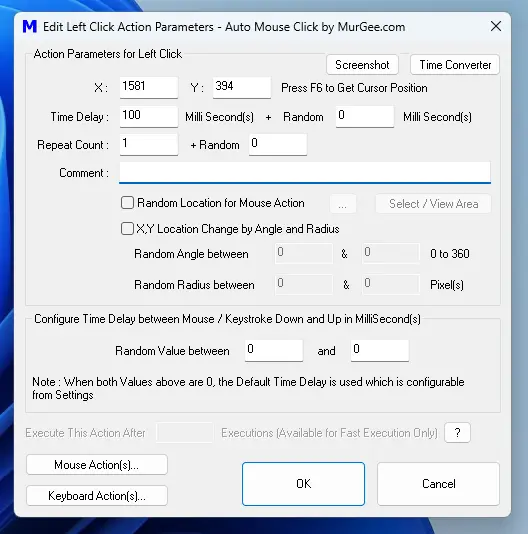Click second Random Angle field before 0 to 360
The height and width of the screenshot is (534, 528).
pyautogui.click(x=391, y=253)
